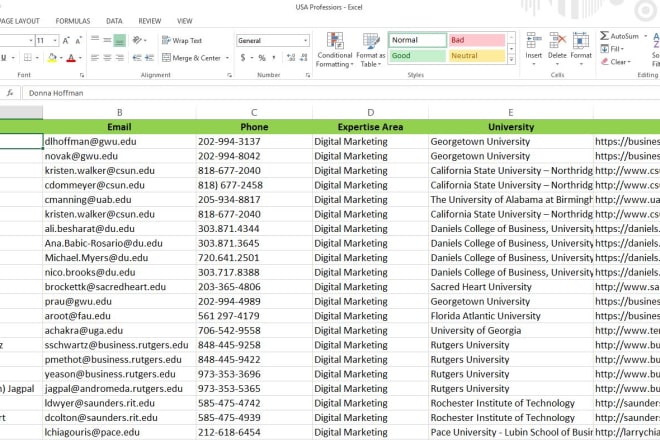This screenshot has height=440, width=660.
Task: Select cell with dlhoffman@gwu.edu
Action: pyautogui.click(x=119, y=141)
